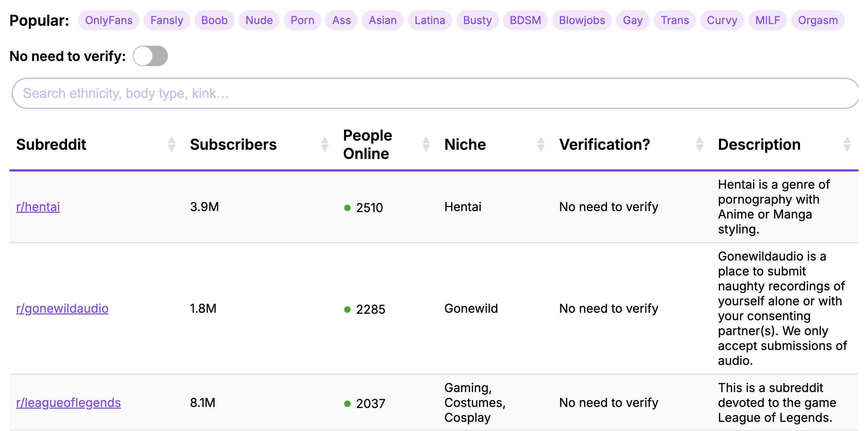Sort by Verification column arrows
Screen dimensions: 868x431
(699, 144)
